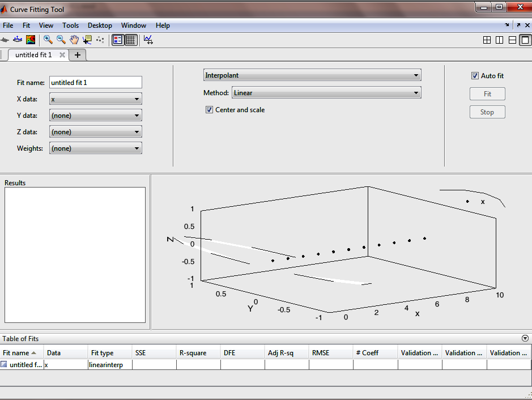Toggle the Grid toolbar button

131,40
